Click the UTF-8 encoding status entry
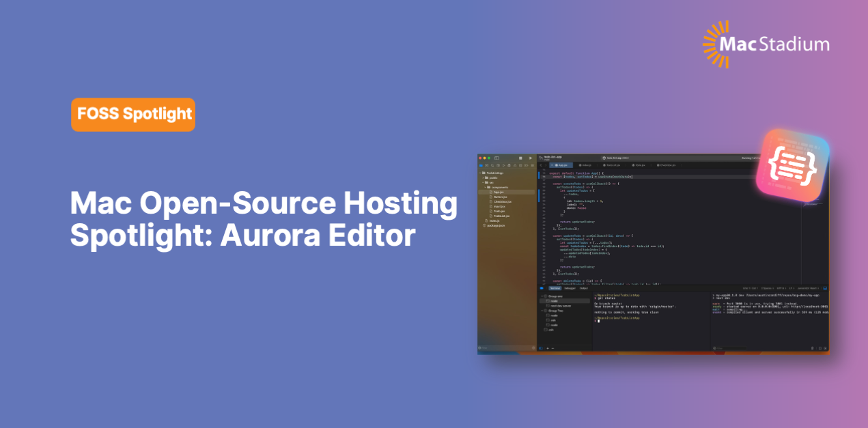The image size is (868, 428). coord(781,288)
